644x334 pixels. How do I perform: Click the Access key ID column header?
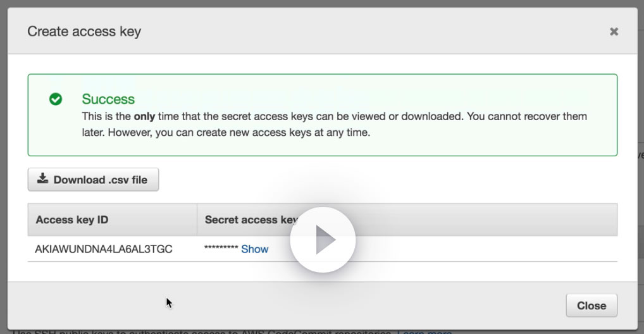coord(72,220)
